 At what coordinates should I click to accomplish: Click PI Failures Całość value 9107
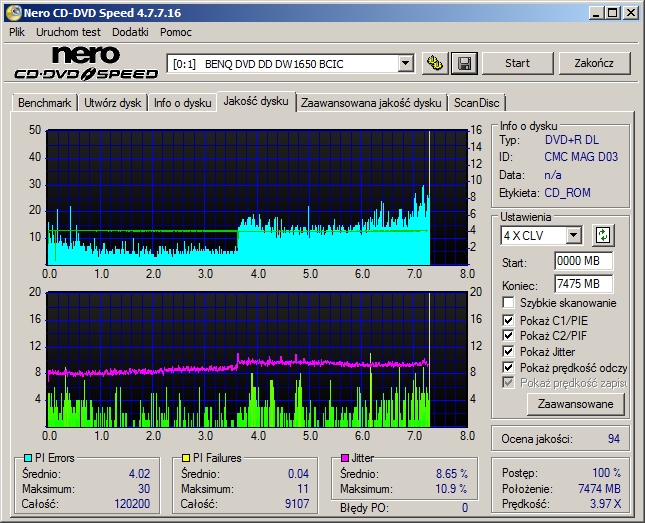[x=297, y=504]
